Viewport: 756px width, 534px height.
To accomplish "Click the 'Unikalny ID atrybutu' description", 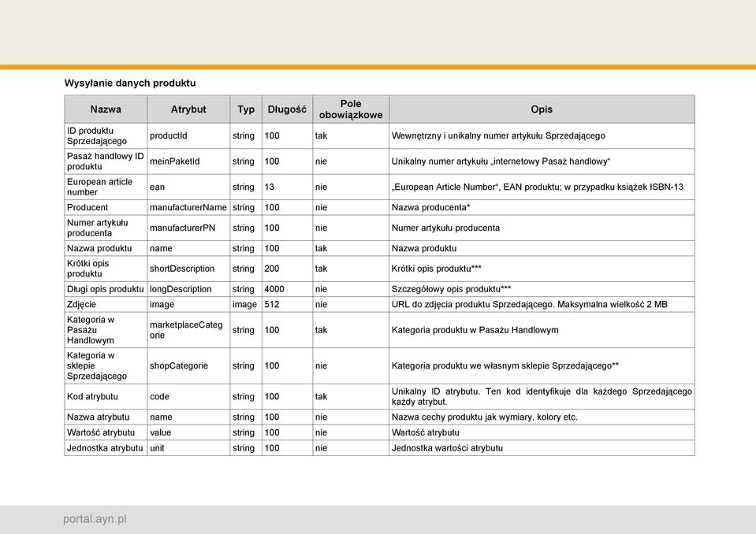I will pyautogui.click(x=542, y=396).
